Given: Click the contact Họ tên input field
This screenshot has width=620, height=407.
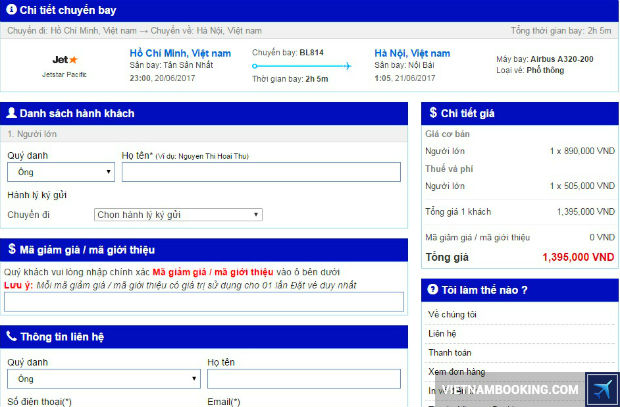Looking at the screenshot, I should 304,379.
